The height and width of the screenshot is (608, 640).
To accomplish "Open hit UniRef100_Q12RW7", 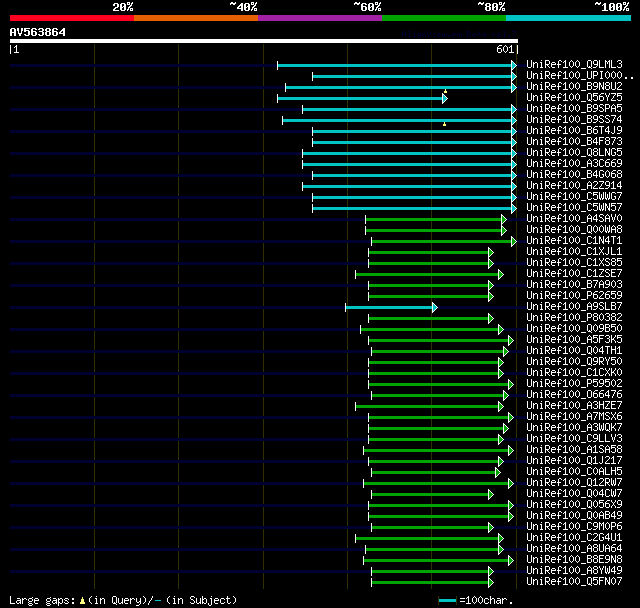I will [574, 483].
